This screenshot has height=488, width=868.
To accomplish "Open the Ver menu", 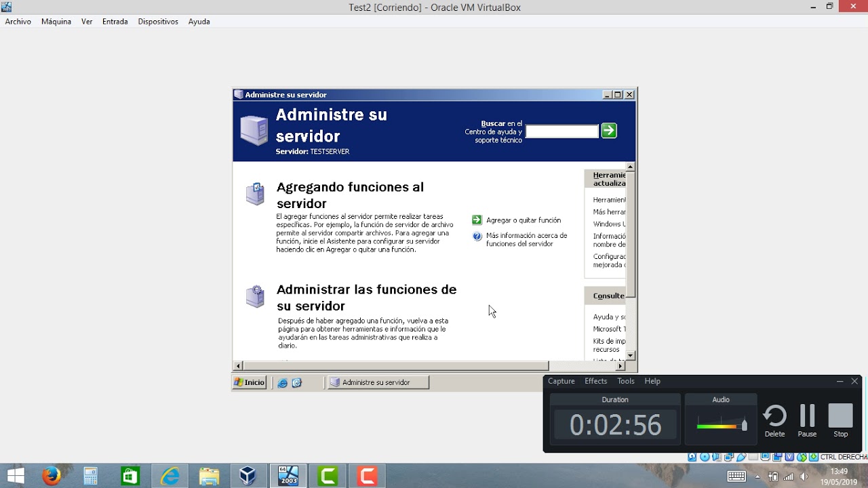I will [87, 22].
